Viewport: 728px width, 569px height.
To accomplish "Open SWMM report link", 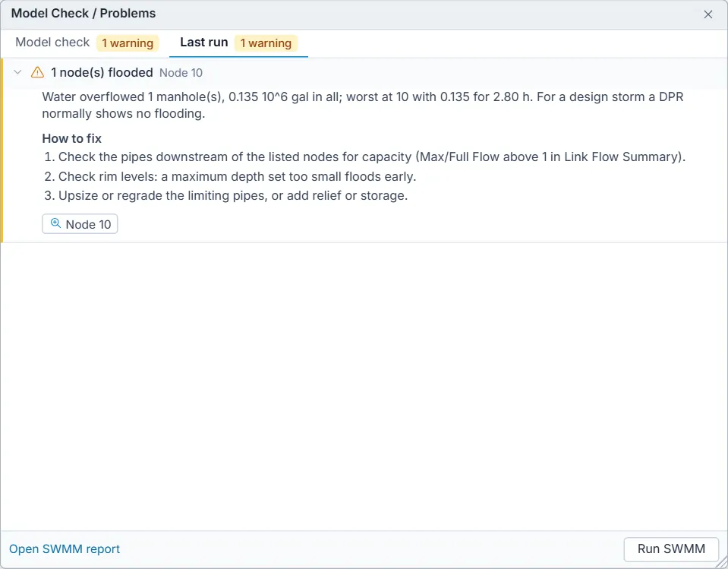I will click(65, 548).
